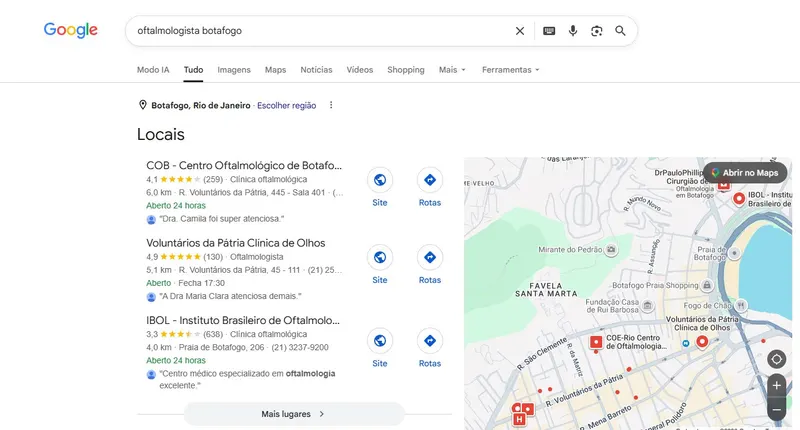Click the search field text oftalmologista botafogo
Screen dimensions: 800x430
pyautogui.click(x=189, y=31)
